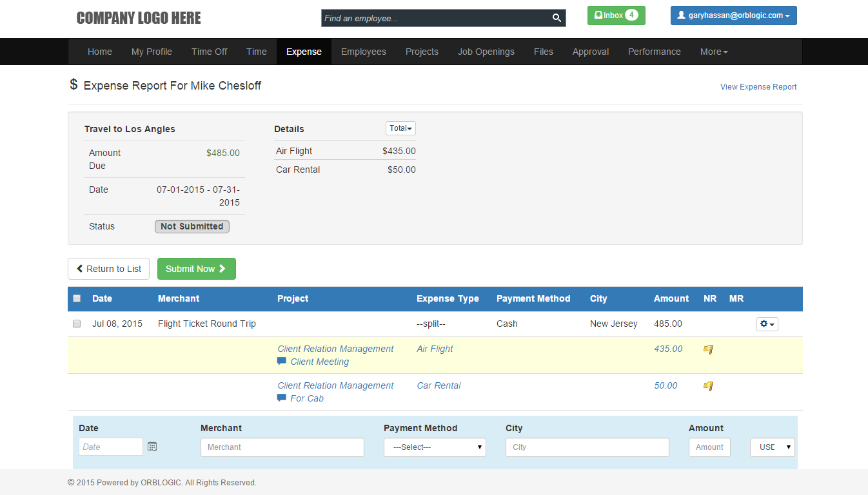Open the USD currency dropdown
The image size is (868, 495).
pyautogui.click(x=772, y=447)
